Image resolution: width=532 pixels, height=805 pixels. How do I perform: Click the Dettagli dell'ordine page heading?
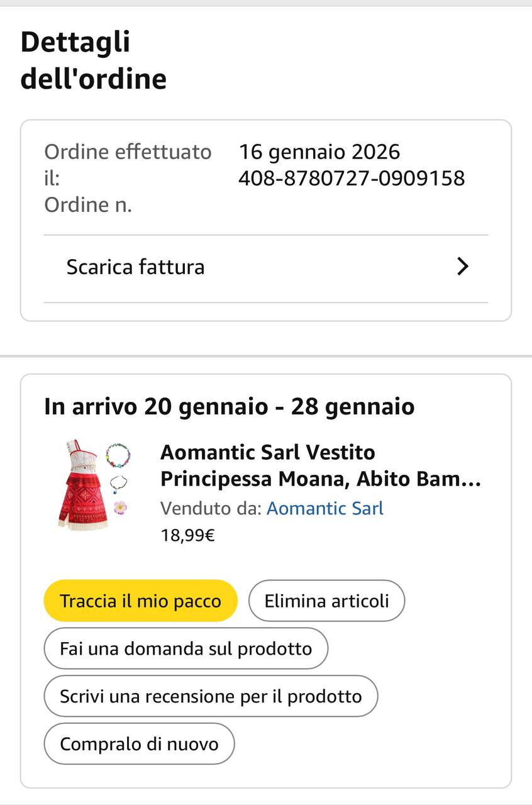point(94,60)
